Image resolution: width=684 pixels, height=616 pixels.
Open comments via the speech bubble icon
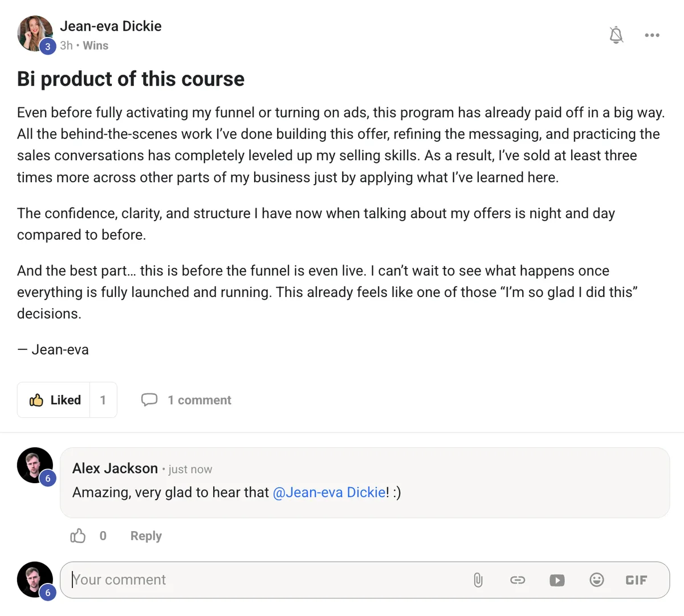click(x=149, y=399)
